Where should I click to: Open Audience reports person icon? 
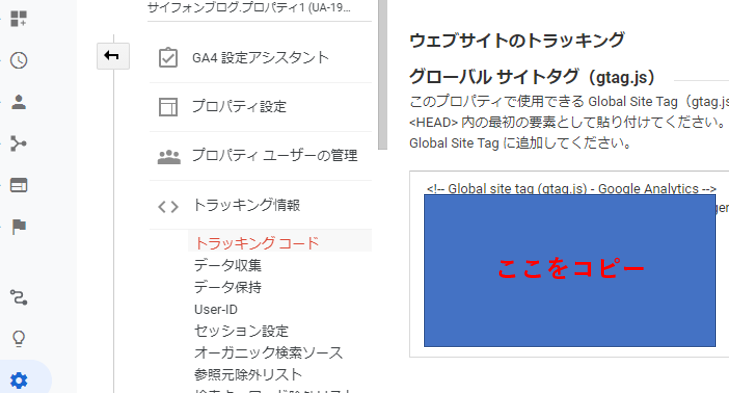[x=18, y=101]
